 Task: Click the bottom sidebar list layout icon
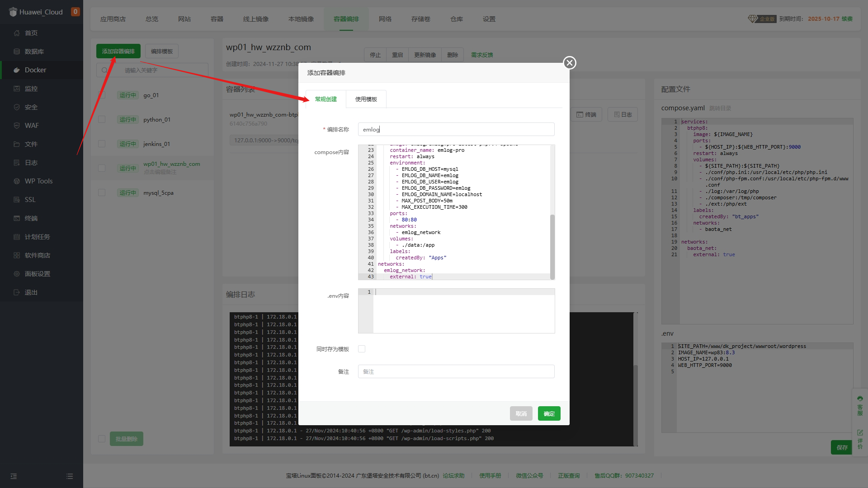click(x=70, y=476)
